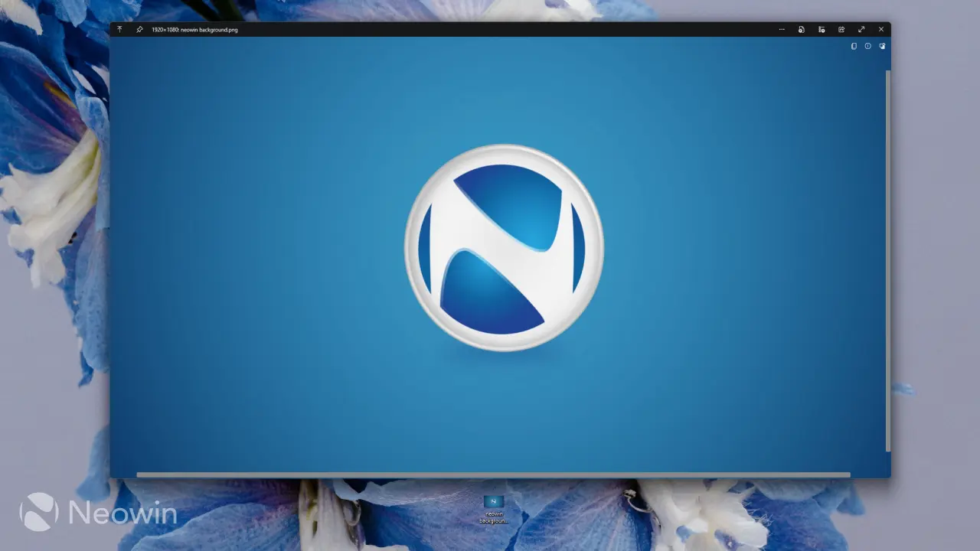This screenshot has width=980, height=551.
Task: Close the neowin background.png preview window
Action: pyautogui.click(x=881, y=29)
